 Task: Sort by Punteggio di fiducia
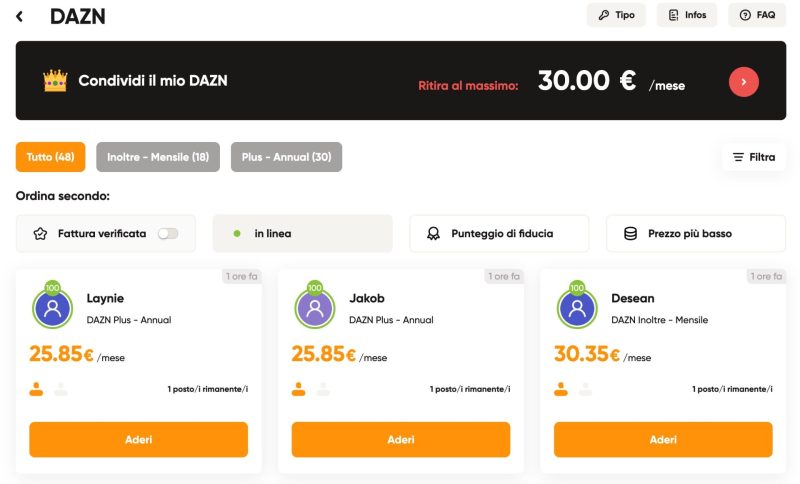pos(499,233)
